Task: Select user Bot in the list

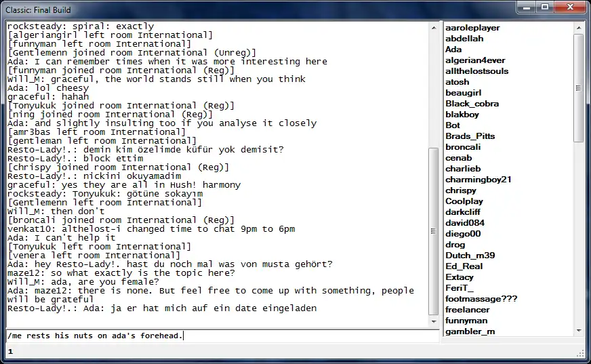Action: tap(453, 125)
